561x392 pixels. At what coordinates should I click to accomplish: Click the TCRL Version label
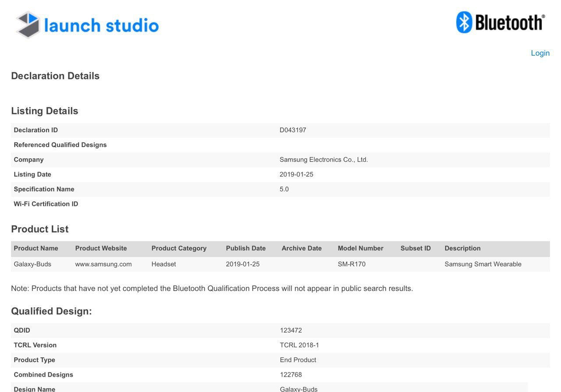(x=35, y=345)
